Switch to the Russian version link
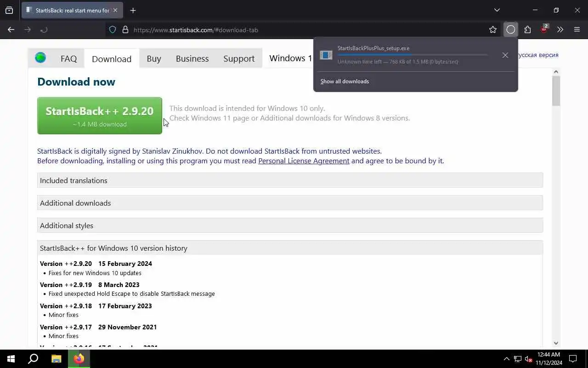 click(x=538, y=55)
